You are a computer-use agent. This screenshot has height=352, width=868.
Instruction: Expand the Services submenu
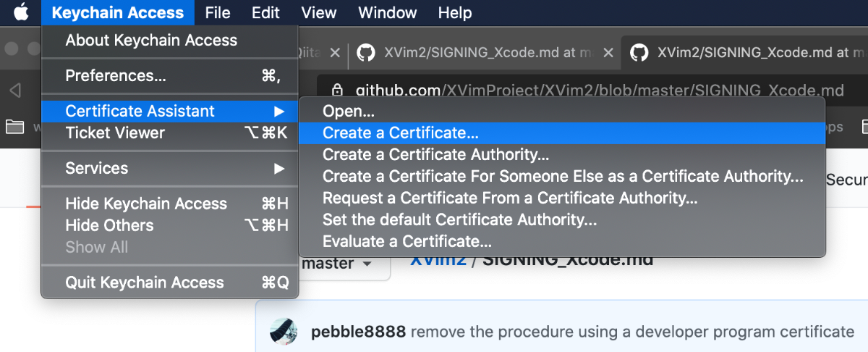(x=169, y=168)
